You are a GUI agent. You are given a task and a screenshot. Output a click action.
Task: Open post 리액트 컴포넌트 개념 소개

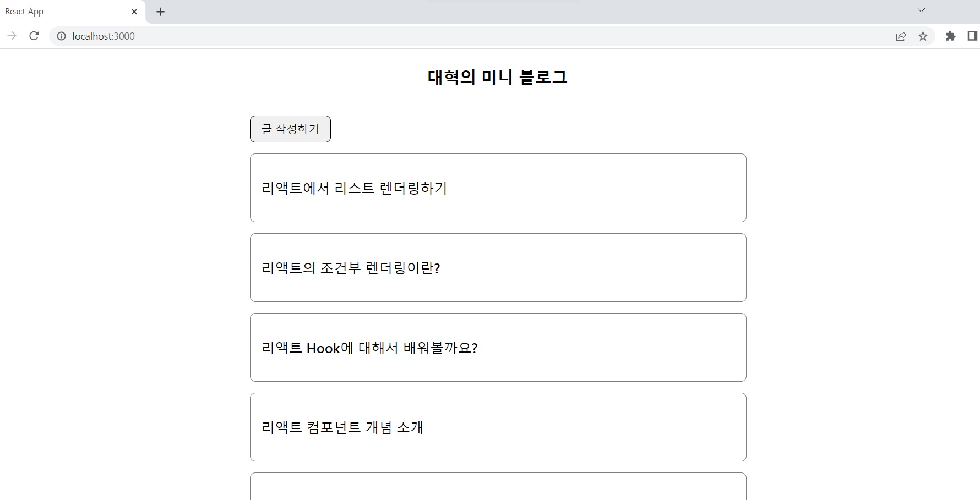(x=498, y=427)
